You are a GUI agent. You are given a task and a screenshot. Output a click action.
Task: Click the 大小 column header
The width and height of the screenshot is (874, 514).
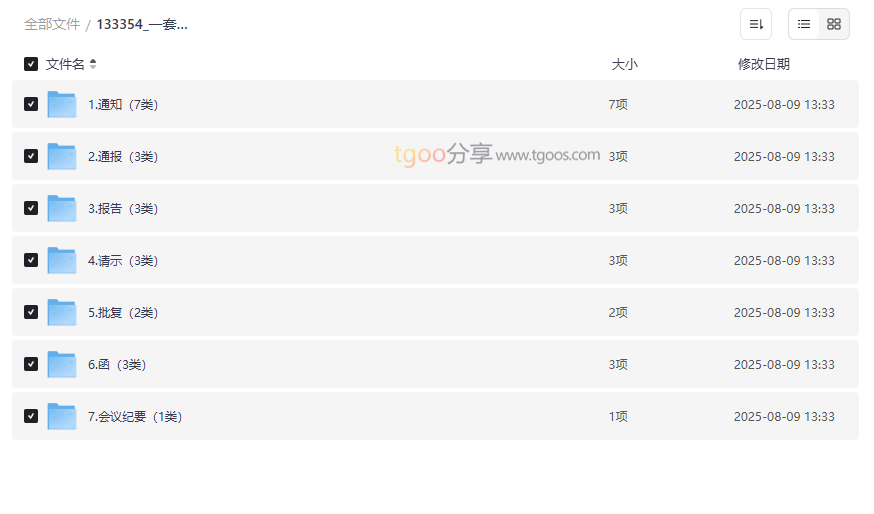pos(624,64)
